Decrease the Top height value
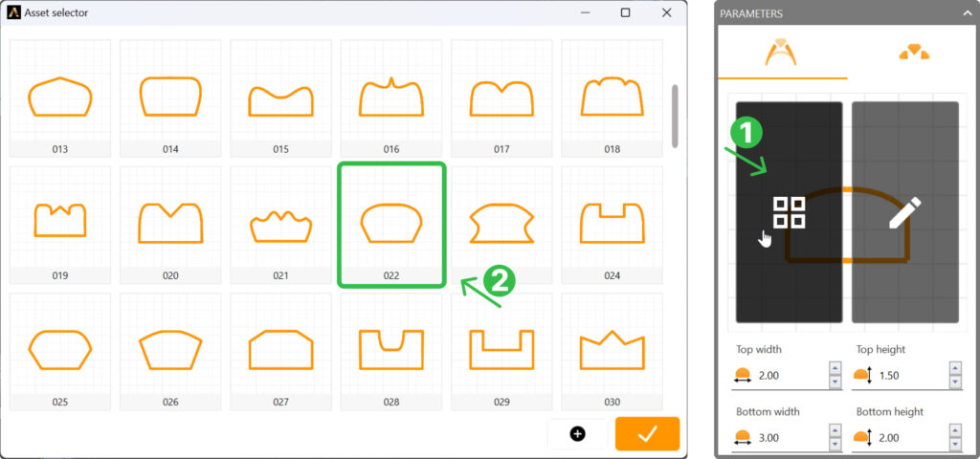 [x=954, y=382]
